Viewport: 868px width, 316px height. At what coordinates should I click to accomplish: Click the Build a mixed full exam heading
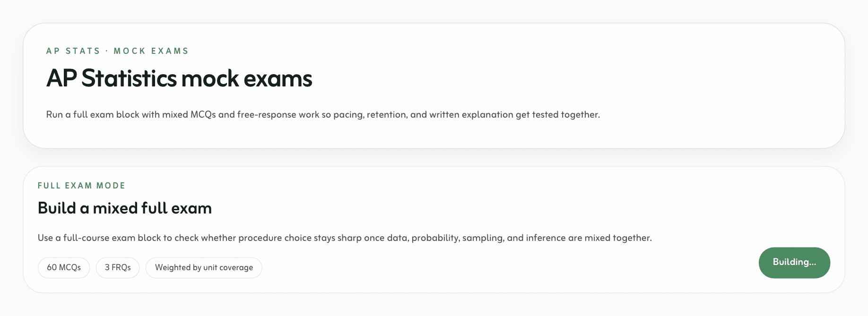pos(125,208)
